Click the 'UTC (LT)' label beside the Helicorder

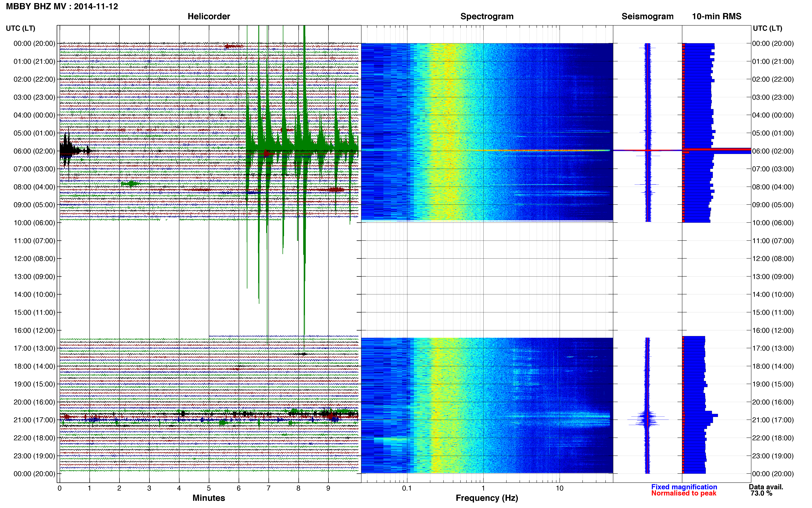[21, 28]
